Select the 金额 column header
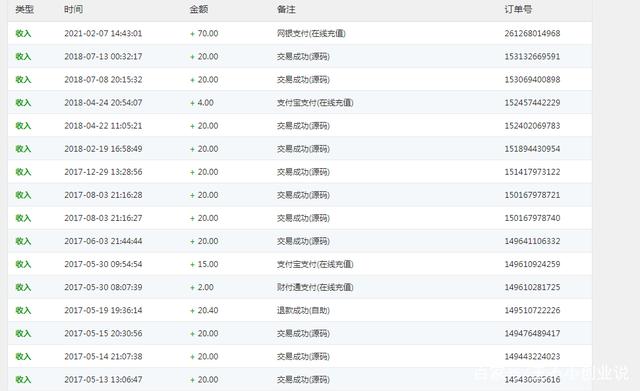 coord(199,9)
